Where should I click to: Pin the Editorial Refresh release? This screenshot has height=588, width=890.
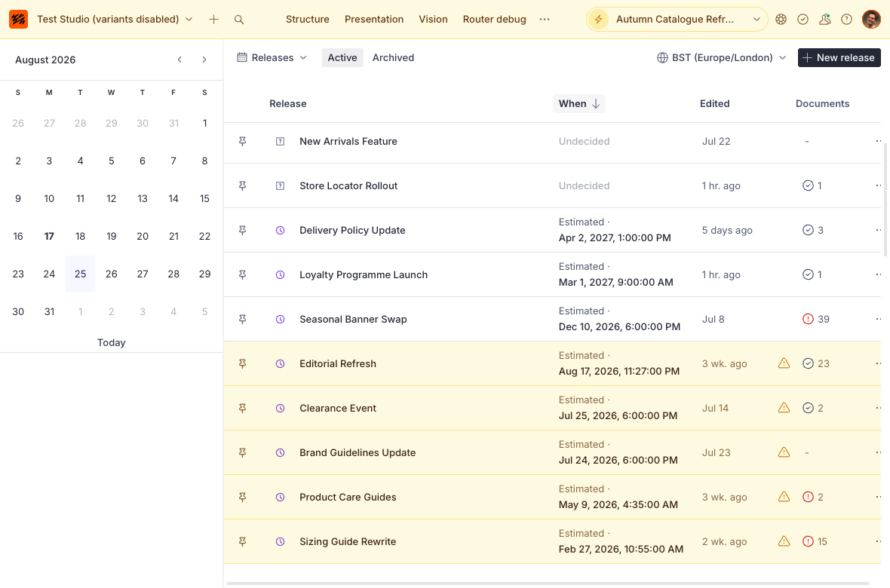(x=242, y=364)
